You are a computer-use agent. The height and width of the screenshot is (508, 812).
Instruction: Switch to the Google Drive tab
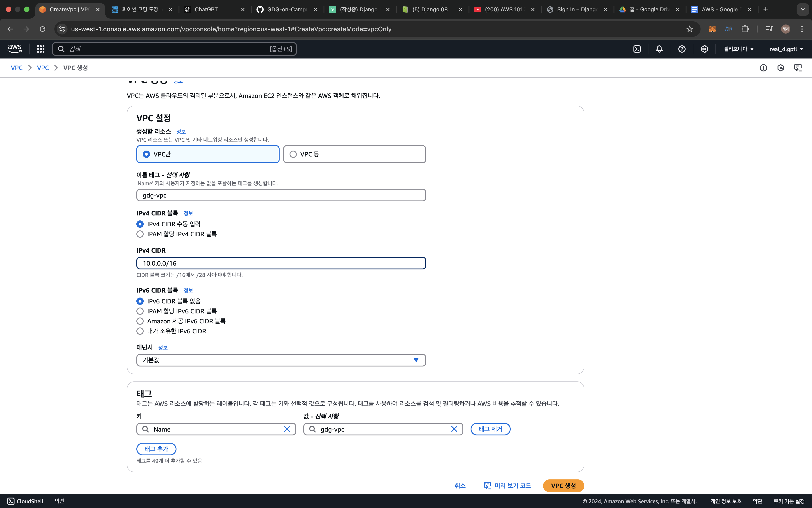point(649,9)
